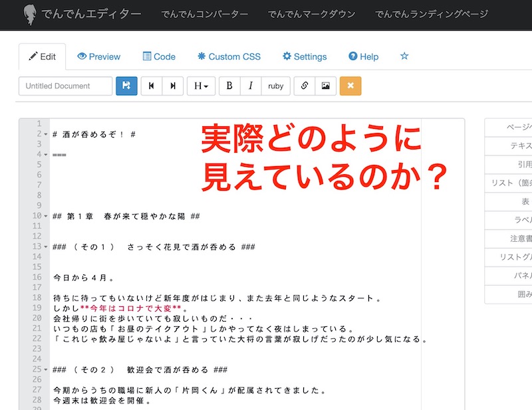Screen dimensions: 532x410
Task: Open the star tab icon
Action: [x=404, y=56]
